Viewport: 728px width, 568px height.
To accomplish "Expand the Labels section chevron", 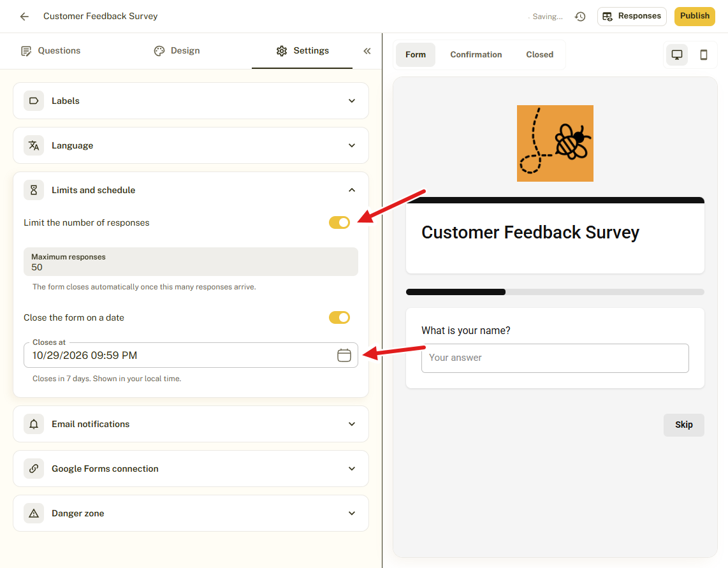I will tap(352, 101).
